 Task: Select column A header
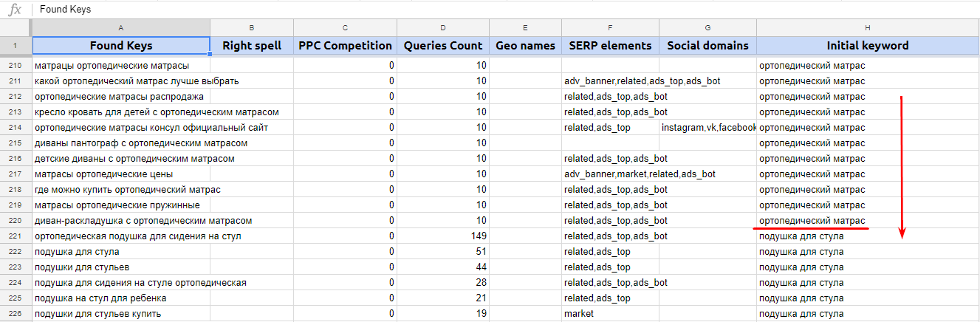coord(121,27)
